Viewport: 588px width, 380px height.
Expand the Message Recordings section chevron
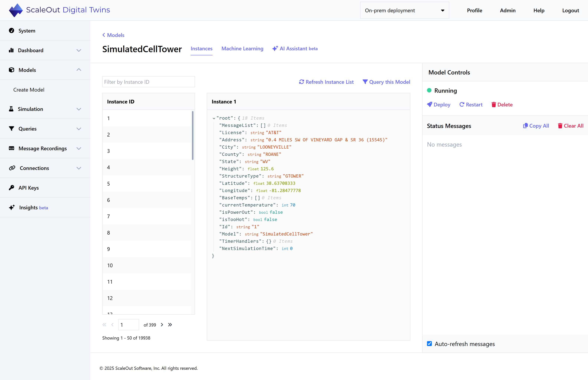(79, 148)
